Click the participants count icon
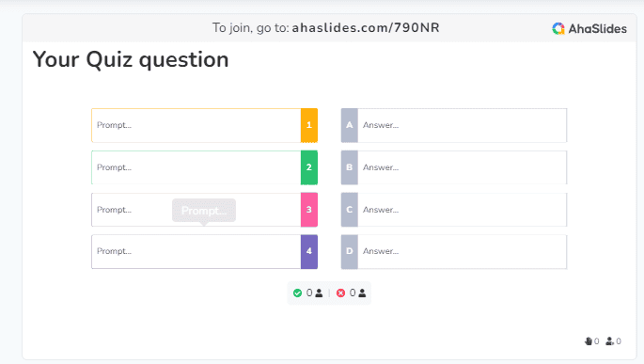 [609, 341]
